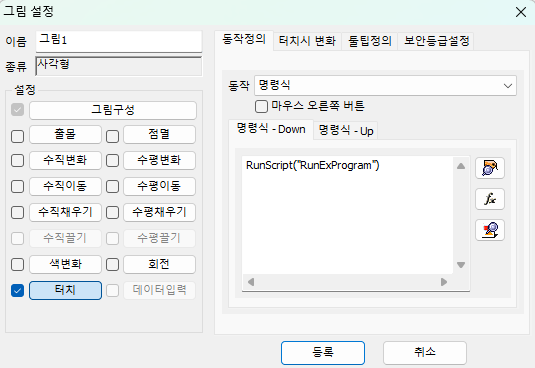The image size is (535, 368).
Task: Click the script box scroll up arrow
Action: click(x=461, y=166)
